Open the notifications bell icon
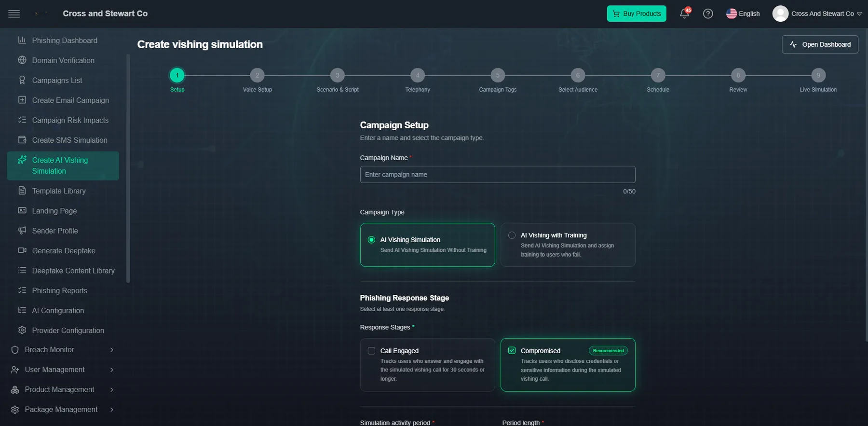Screen dimensions: 868x426 click(684, 14)
